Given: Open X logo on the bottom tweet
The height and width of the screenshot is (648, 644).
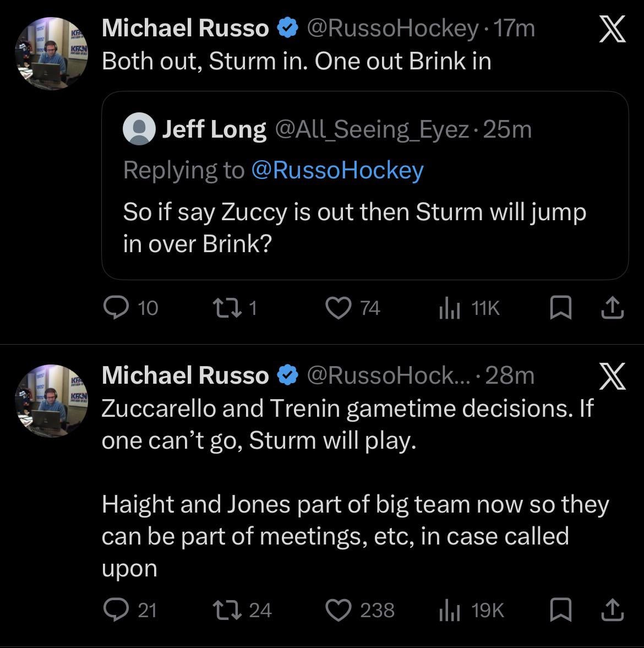Looking at the screenshot, I should [x=611, y=376].
